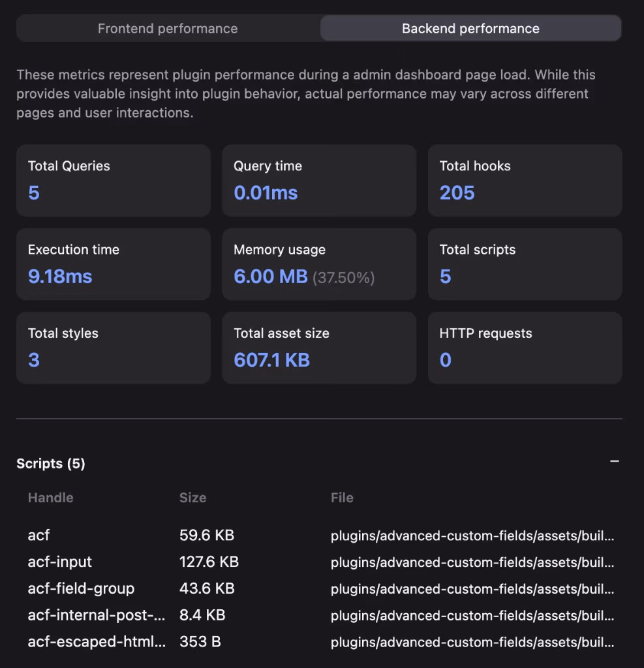Select the acf-input script row
This screenshot has width=644, height=668.
(x=321, y=562)
